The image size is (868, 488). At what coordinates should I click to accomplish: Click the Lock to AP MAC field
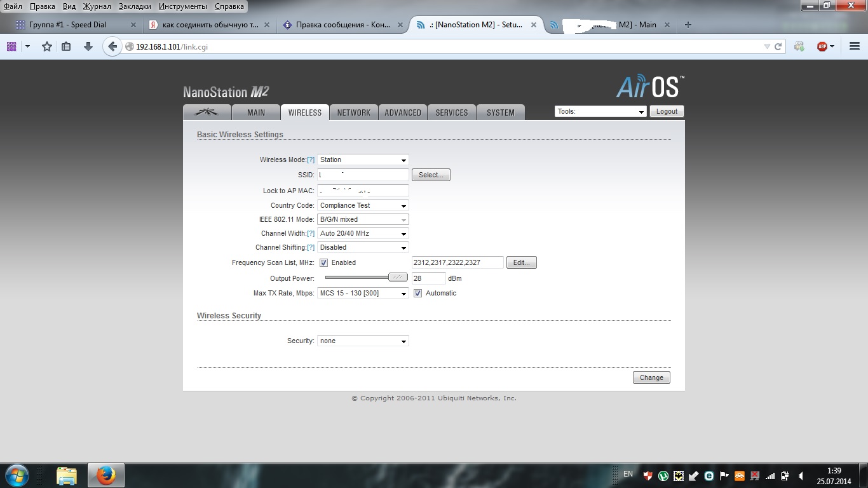363,191
